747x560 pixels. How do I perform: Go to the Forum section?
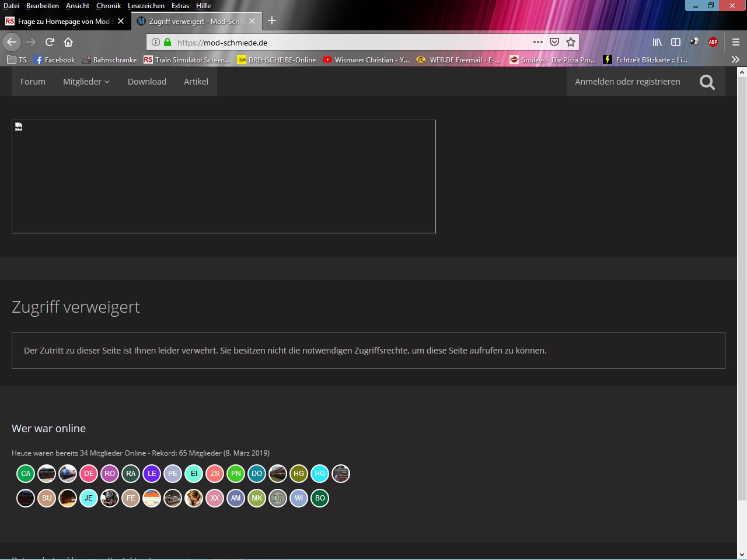[33, 82]
